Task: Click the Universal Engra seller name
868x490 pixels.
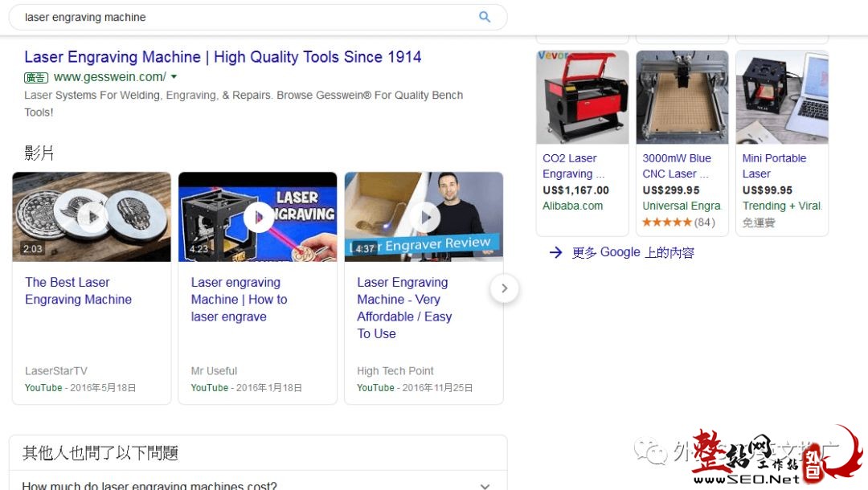Action: (x=682, y=206)
